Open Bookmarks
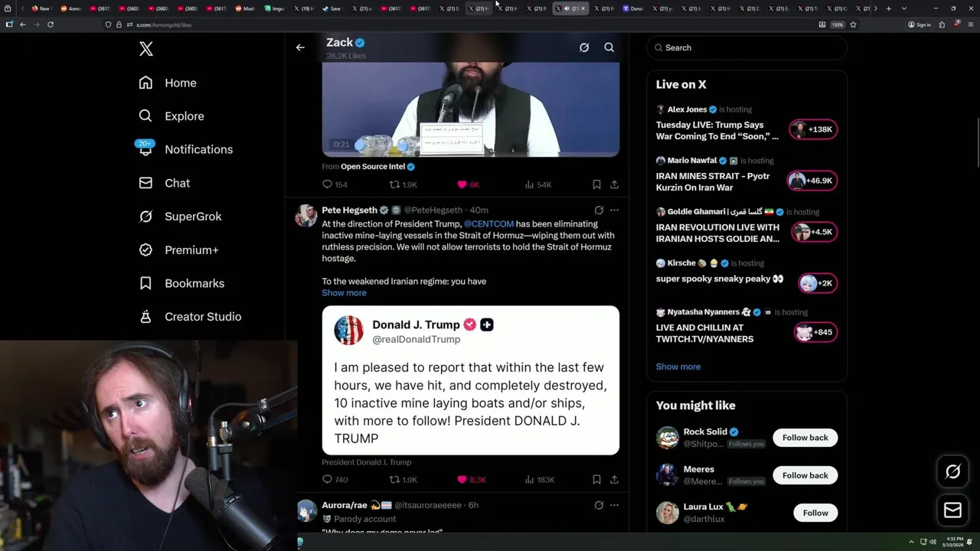 pyautogui.click(x=181, y=283)
